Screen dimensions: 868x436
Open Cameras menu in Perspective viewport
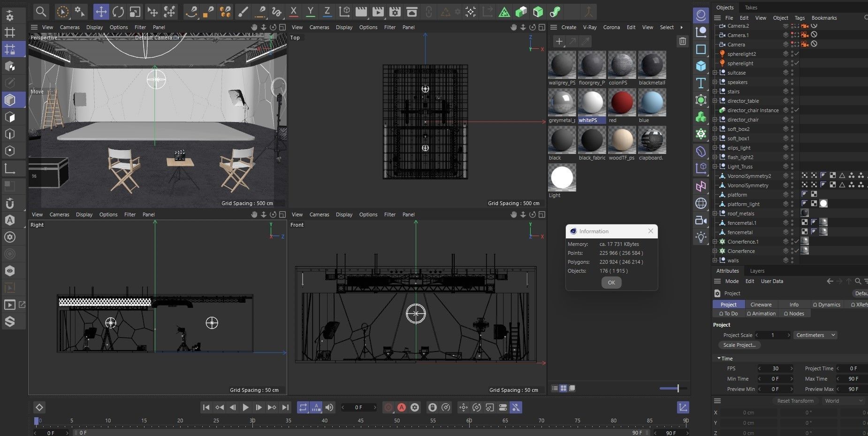[x=69, y=27]
